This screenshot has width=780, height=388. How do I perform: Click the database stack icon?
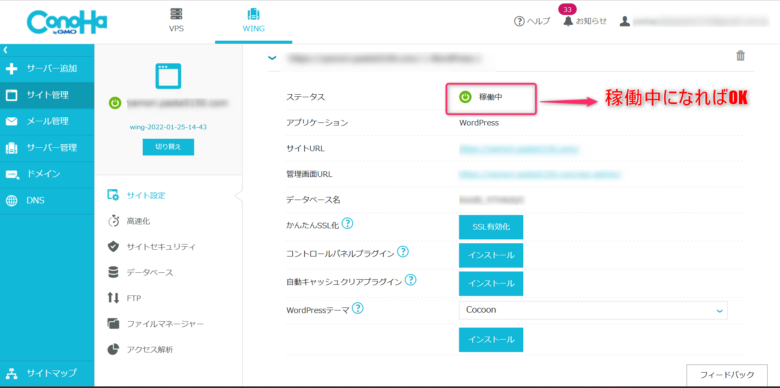(113, 273)
